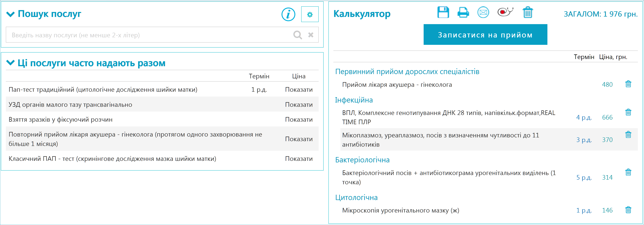Click the magnifier search icon
The width and height of the screenshot is (644, 225).
(297, 35)
